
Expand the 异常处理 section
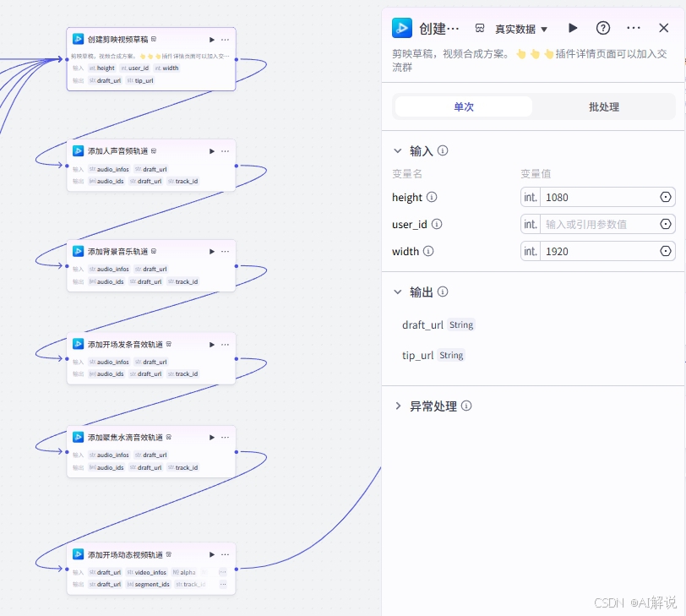pyautogui.click(x=398, y=406)
